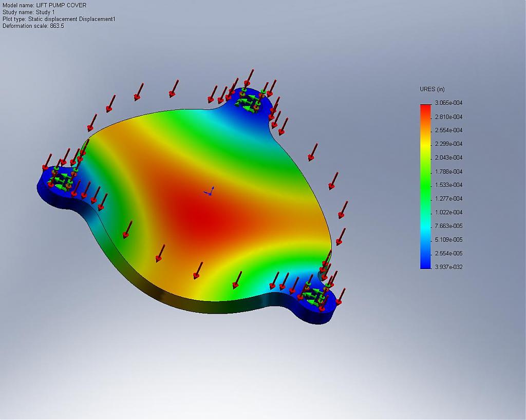Click the Study name Study 1 text

click(29, 12)
